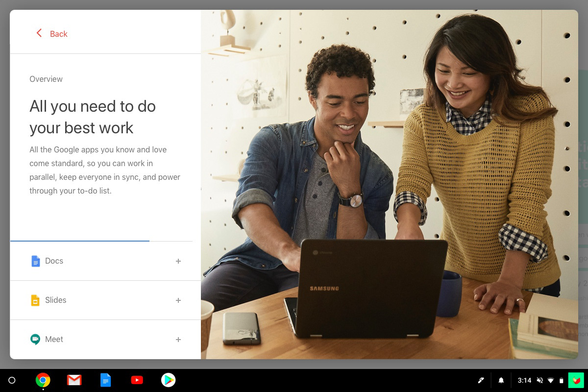Click the muted volume icon in tray

540,380
